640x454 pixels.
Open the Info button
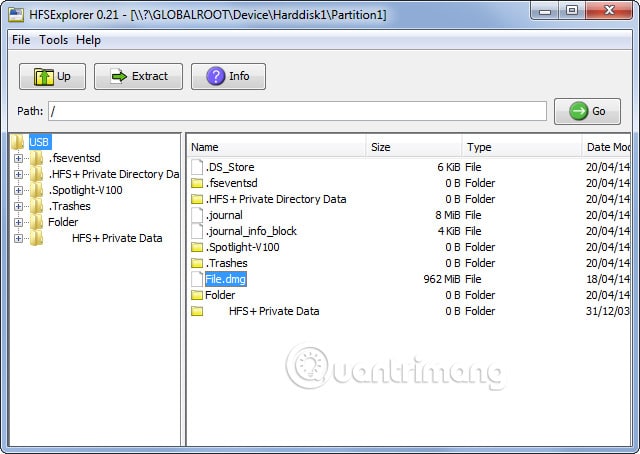coord(228,76)
